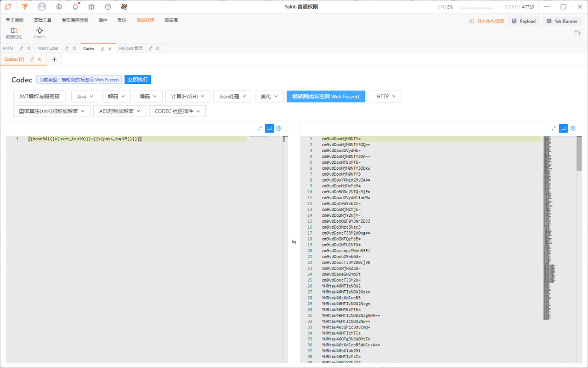Open output editor settings gear

pyautogui.click(x=573, y=128)
